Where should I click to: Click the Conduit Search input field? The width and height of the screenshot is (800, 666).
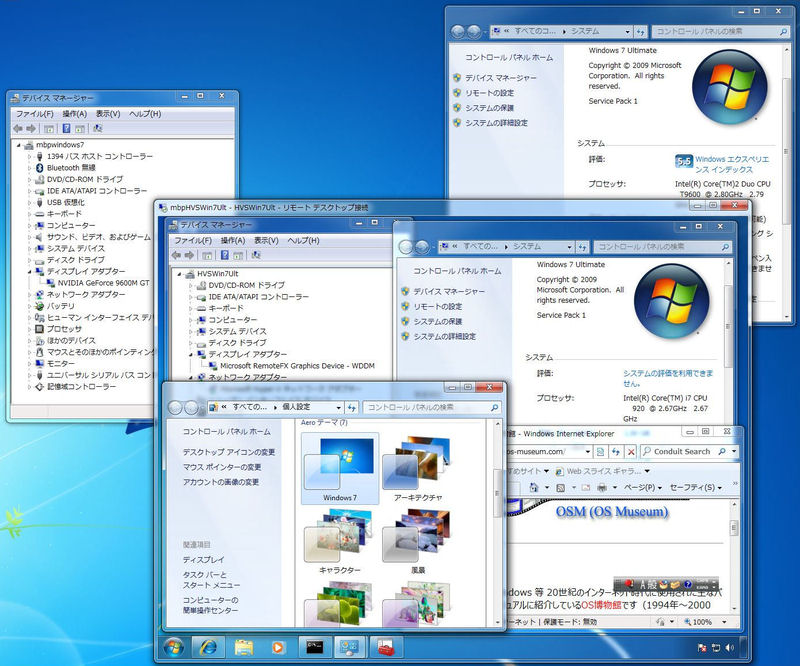682,452
